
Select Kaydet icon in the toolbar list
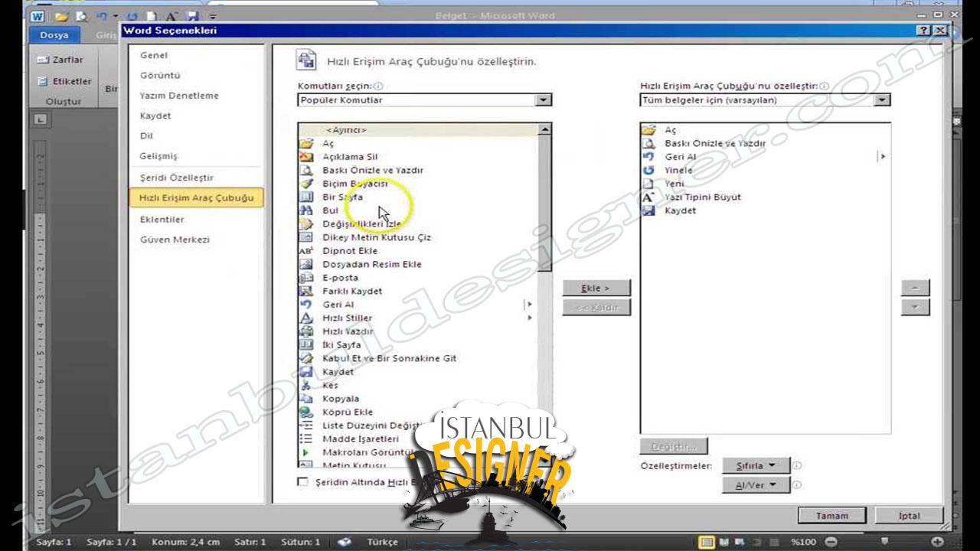point(649,210)
